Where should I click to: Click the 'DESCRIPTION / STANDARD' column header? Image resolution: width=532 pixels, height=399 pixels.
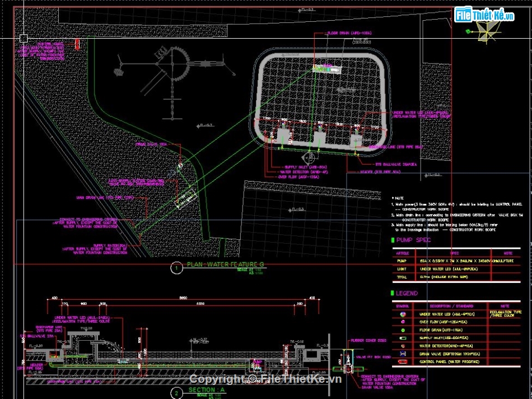click(451, 307)
